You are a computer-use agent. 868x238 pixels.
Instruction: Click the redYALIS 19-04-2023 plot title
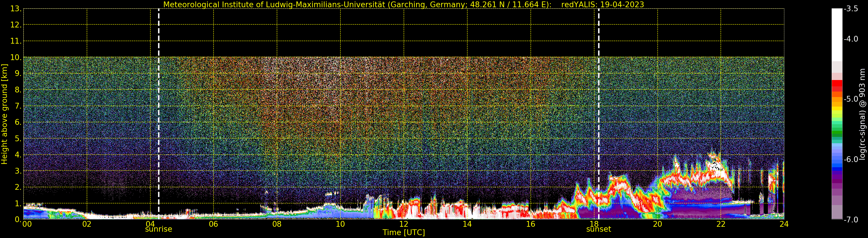click(x=404, y=4)
